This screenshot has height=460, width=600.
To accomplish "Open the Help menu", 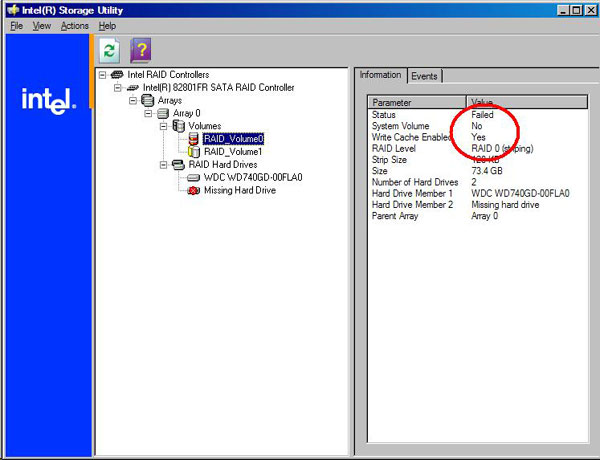I will tap(107, 26).
